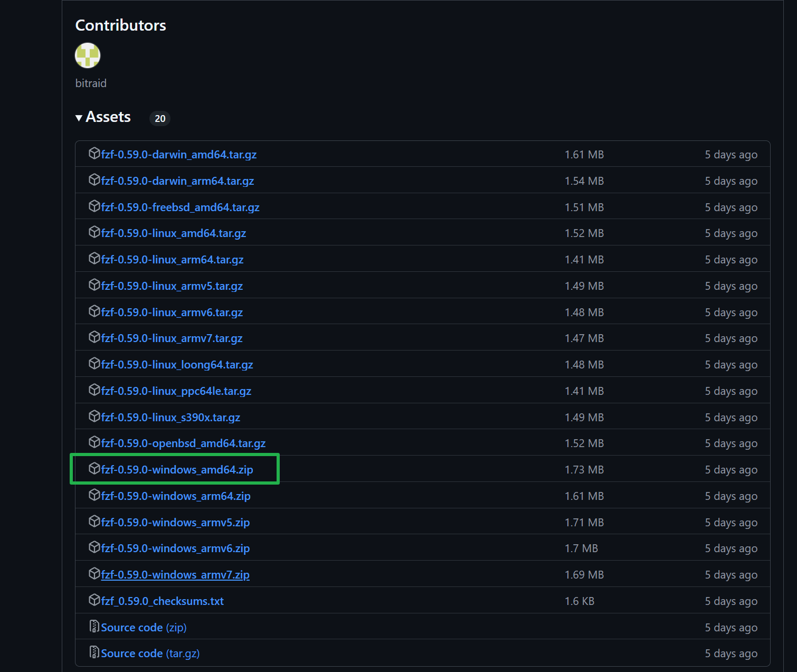Download fzf-0.59.0-linux_armv6.tar.gz
797x672 pixels.
(x=172, y=313)
